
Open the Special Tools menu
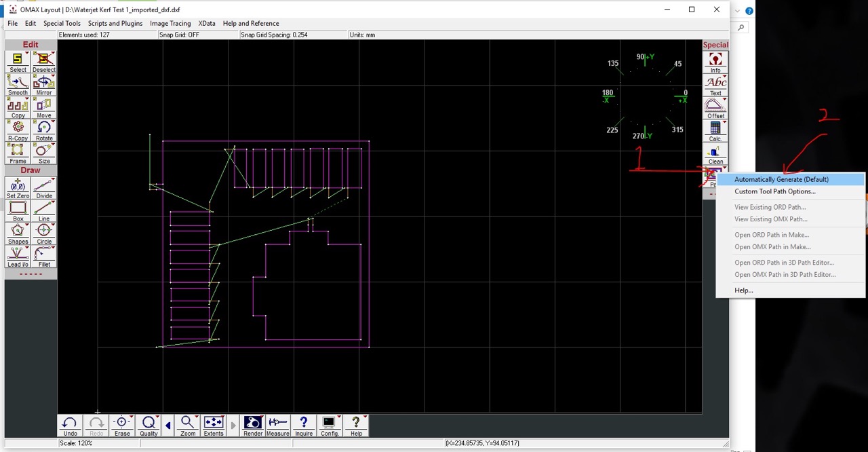[x=62, y=23]
